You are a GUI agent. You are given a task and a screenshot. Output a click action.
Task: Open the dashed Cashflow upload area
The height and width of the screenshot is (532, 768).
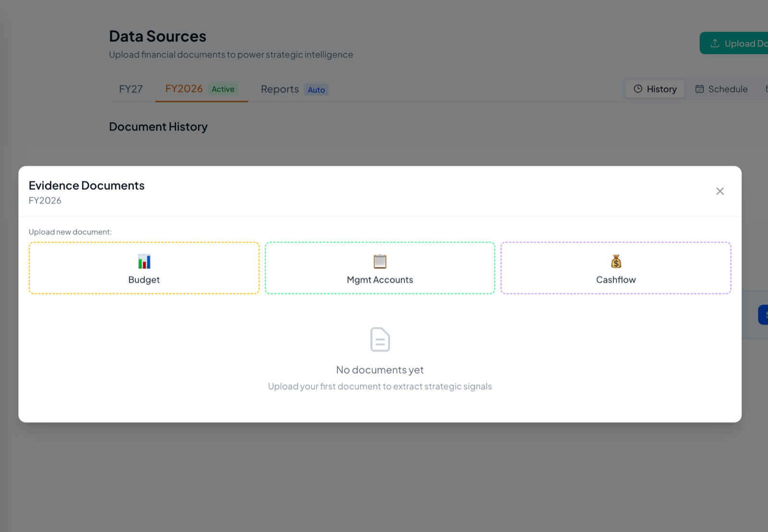click(x=615, y=268)
